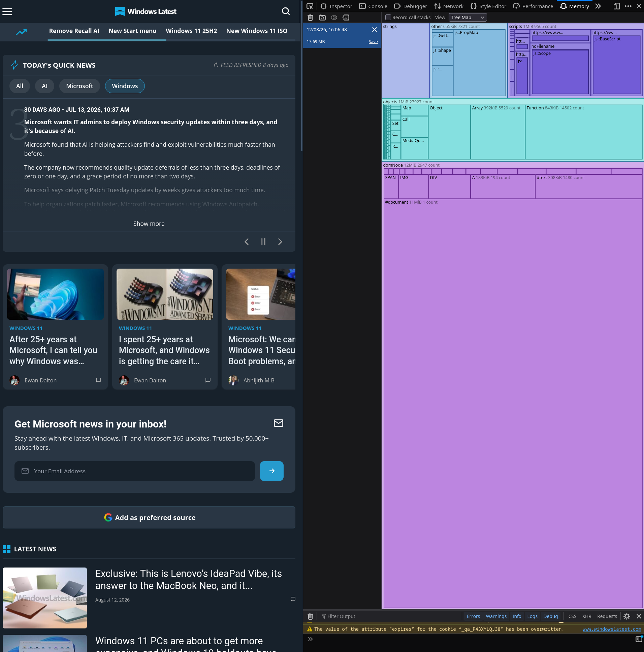Click Add as preferred source button

pos(149,517)
